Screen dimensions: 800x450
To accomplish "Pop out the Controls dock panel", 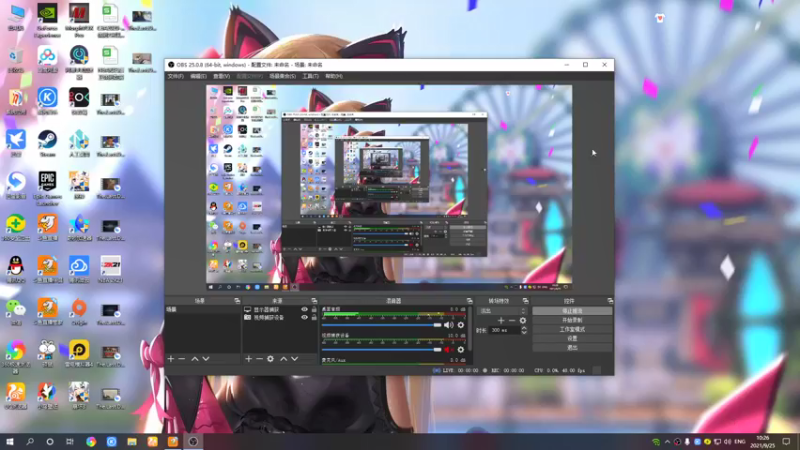I will pyautogui.click(x=610, y=301).
